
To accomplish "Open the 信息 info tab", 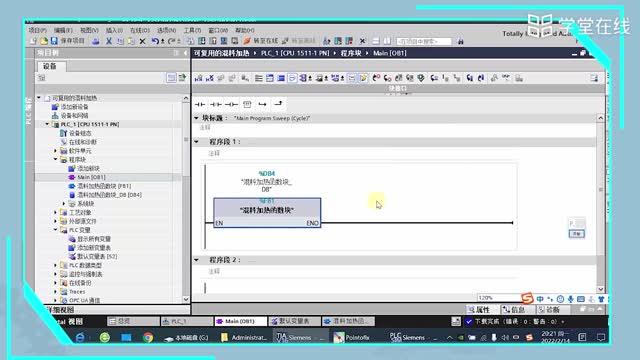I will point(517,310).
